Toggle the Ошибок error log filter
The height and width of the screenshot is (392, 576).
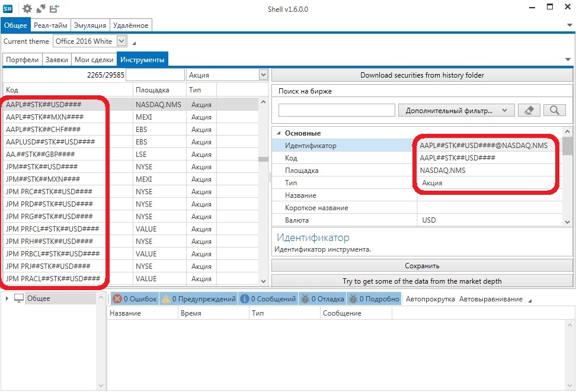pyautogui.click(x=135, y=299)
